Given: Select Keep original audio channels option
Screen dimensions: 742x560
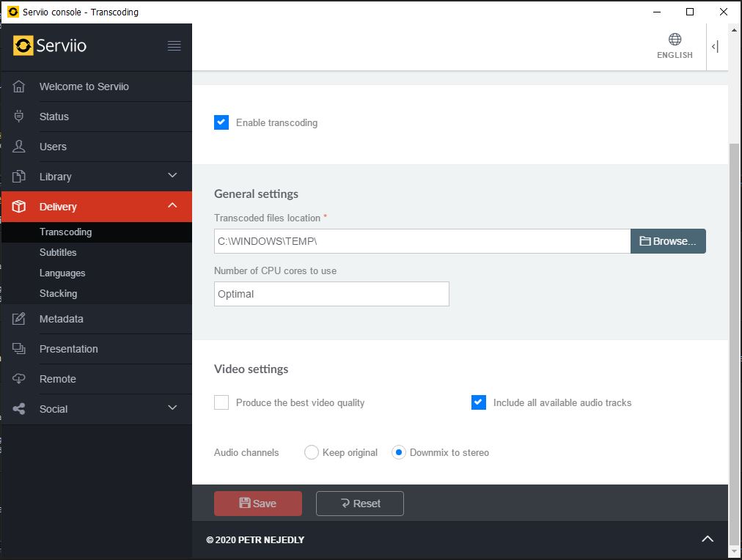Looking at the screenshot, I should tap(311, 452).
